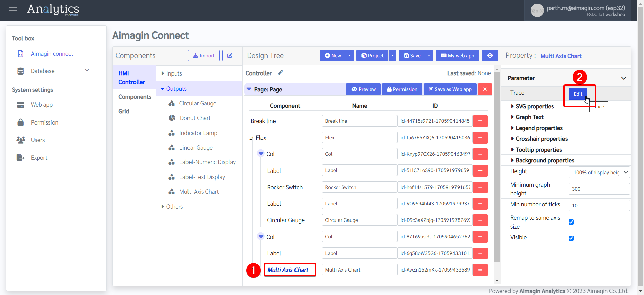Remove the Break line component
Screen dimensions: 644x295
(x=480, y=121)
